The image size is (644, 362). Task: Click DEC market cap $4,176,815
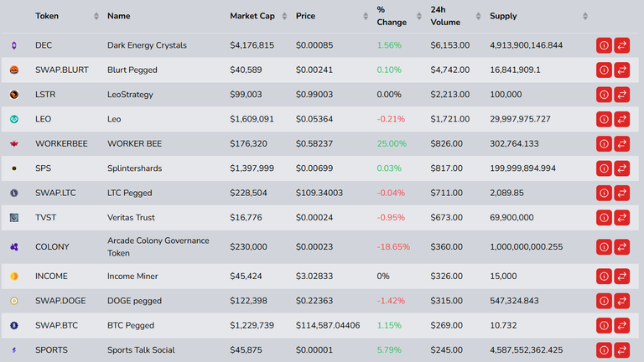pos(252,45)
